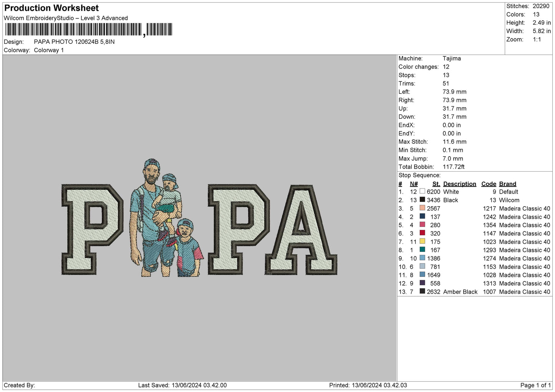Click thread code 1217 in row 3
The height and width of the screenshot is (392, 555).
489,208
